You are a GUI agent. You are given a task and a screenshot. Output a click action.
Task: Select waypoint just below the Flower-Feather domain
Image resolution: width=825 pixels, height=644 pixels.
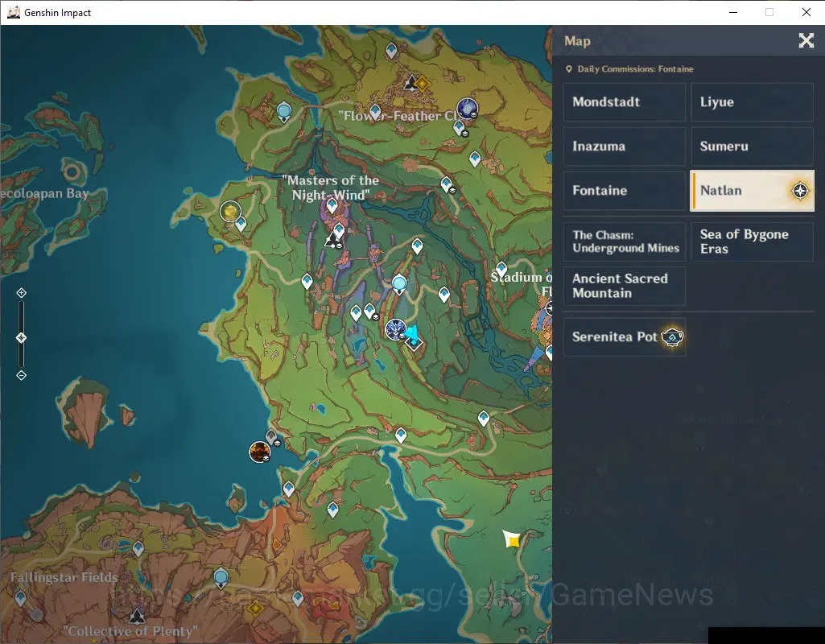click(460, 127)
